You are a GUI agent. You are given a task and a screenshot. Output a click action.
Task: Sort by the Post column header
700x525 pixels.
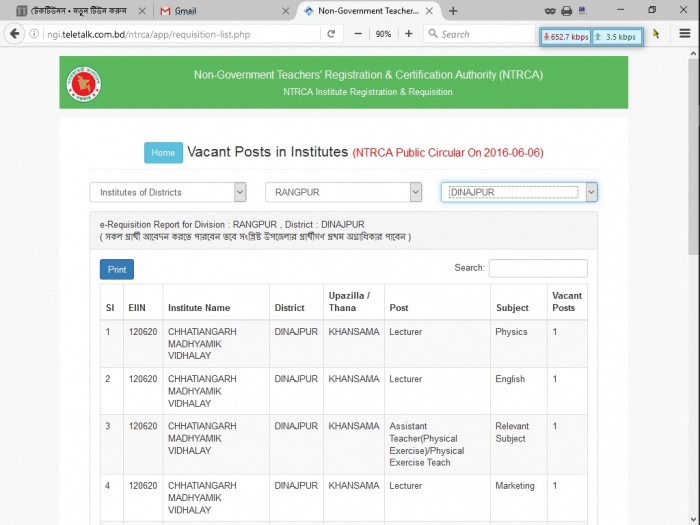coord(438,302)
